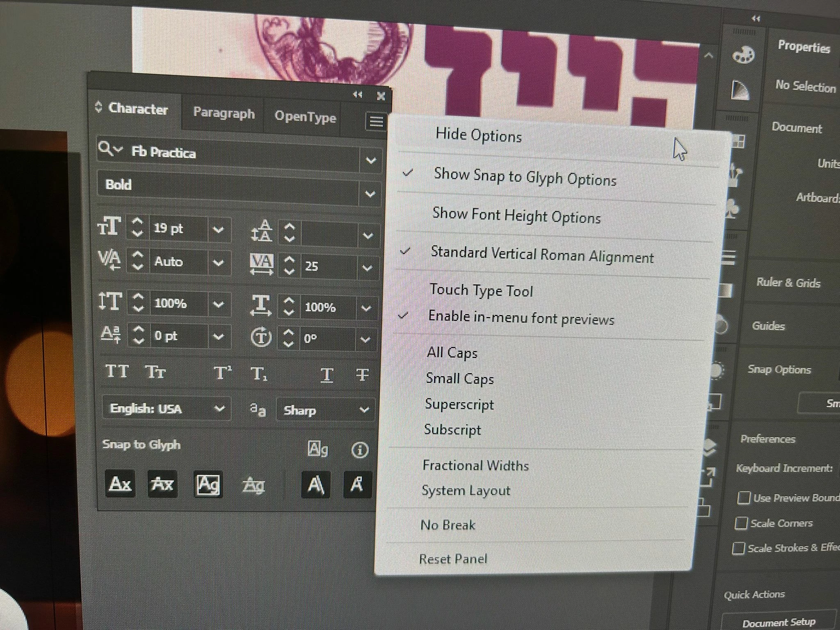Click the Document Setup button

pyautogui.click(x=778, y=623)
